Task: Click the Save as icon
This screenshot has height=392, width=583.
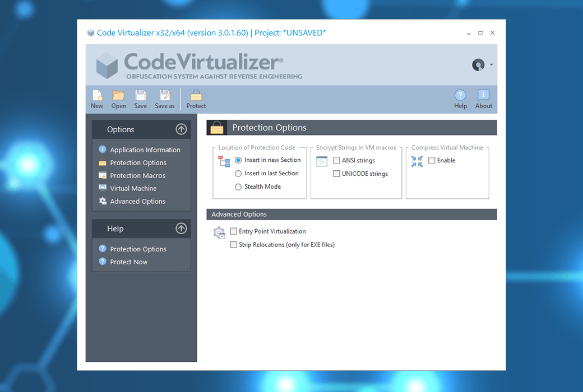Action: point(164,99)
